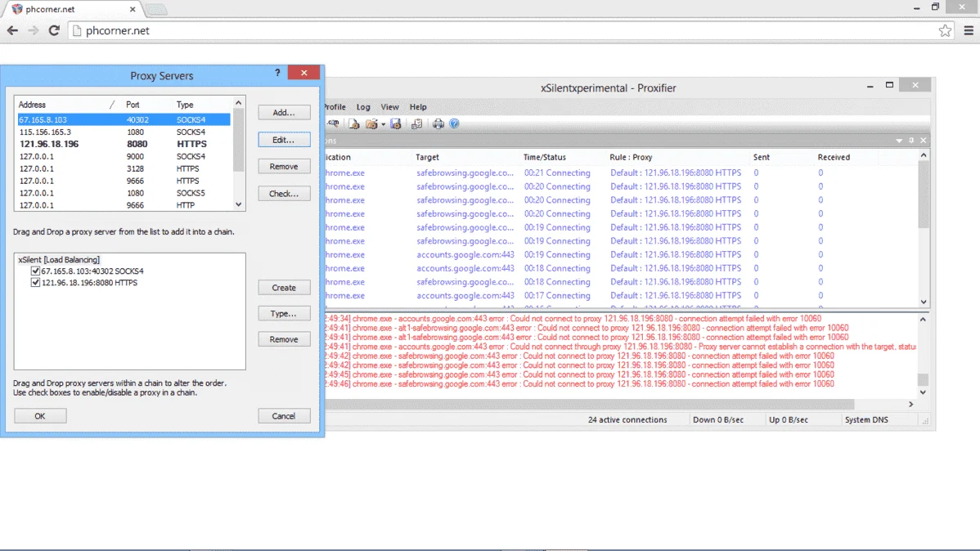Click the Edit... button
980x551 pixels.
tap(284, 140)
